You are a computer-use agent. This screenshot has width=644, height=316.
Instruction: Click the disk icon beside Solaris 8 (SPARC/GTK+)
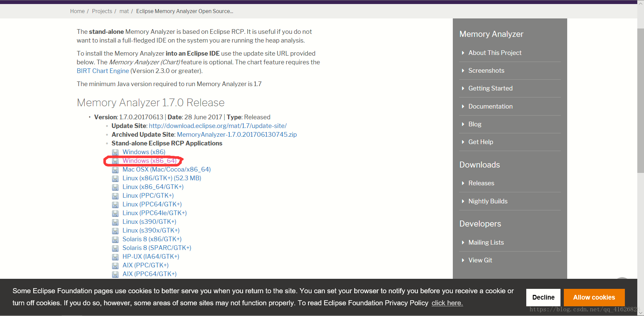pyautogui.click(x=115, y=248)
